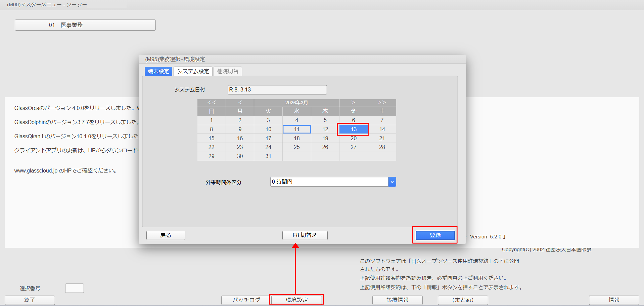
Task: Open the 外来時間外区分 dropdown arrow
Action: coord(392,182)
